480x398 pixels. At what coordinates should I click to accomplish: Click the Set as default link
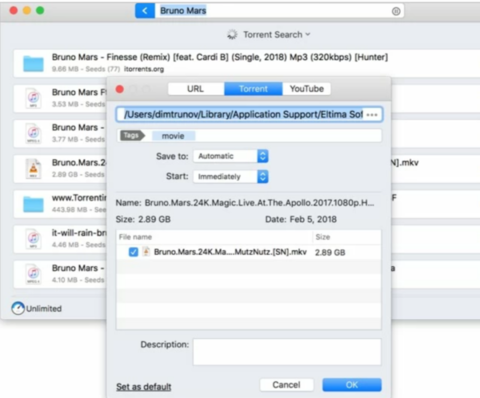click(x=144, y=387)
